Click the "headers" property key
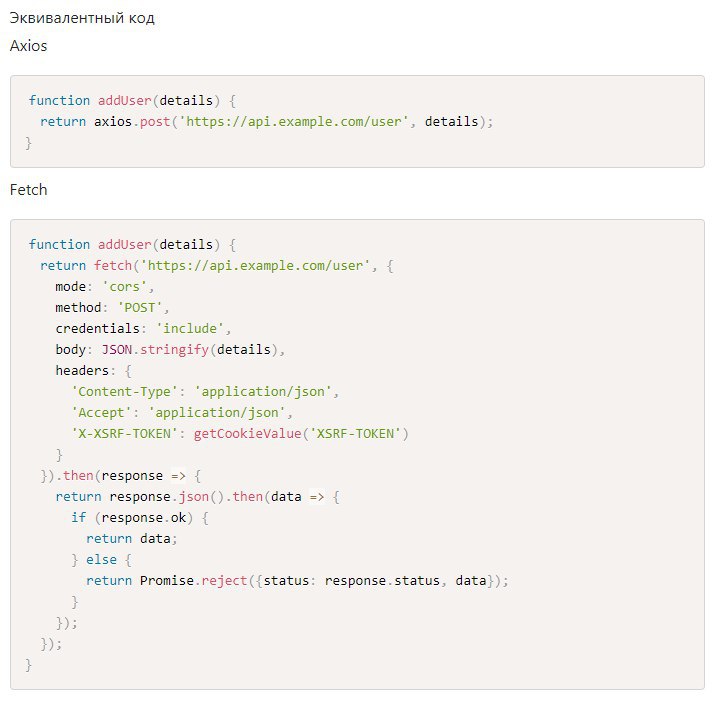The height and width of the screenshot is (701, 727). (83, 370)
